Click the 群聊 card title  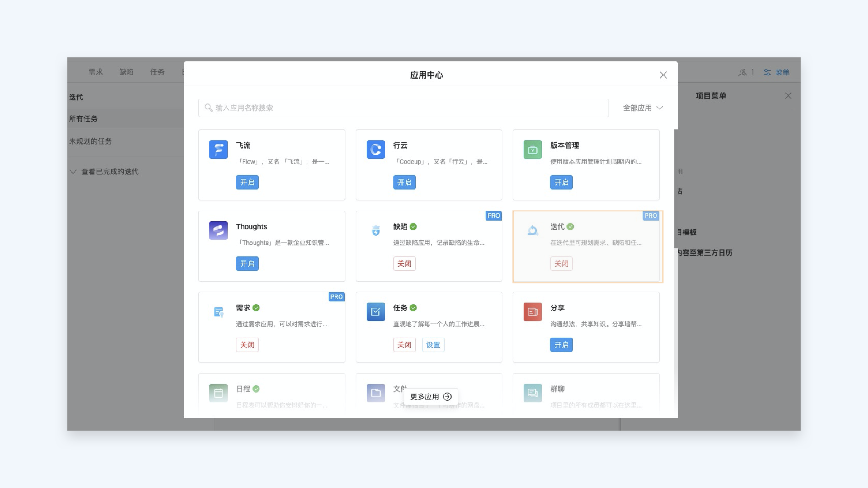pyautogui.click(x=557, y=389)
